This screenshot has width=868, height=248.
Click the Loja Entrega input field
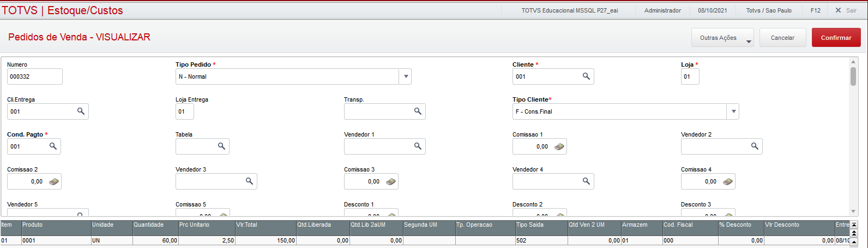(185, 111)
